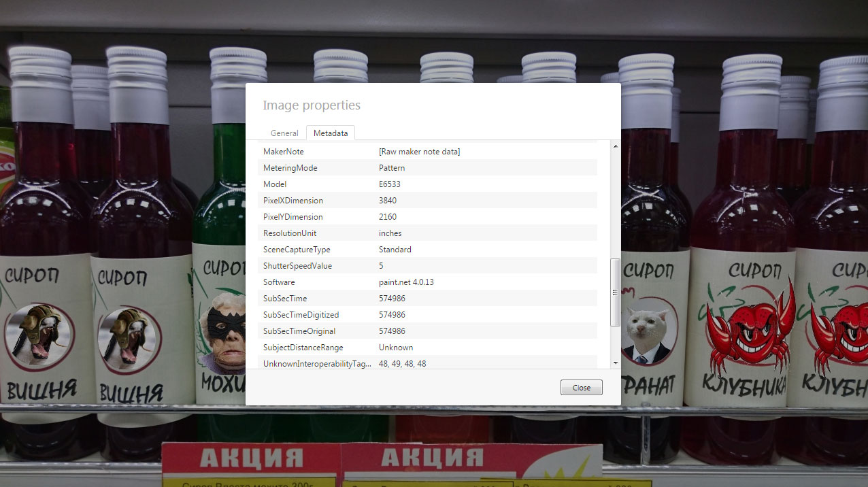This screenshot has height=487, width=868.
Task: Close the Image properties dialog
Action: point(582,388)
